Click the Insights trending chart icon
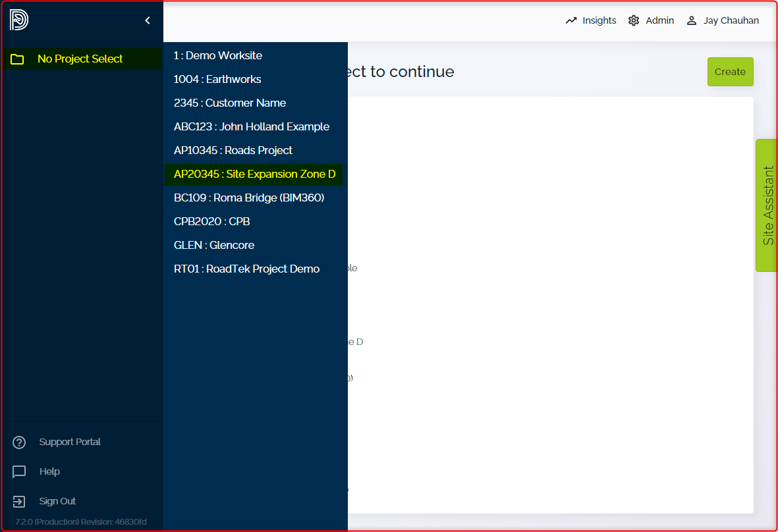 pyautogui.click(x=571, y=20)
